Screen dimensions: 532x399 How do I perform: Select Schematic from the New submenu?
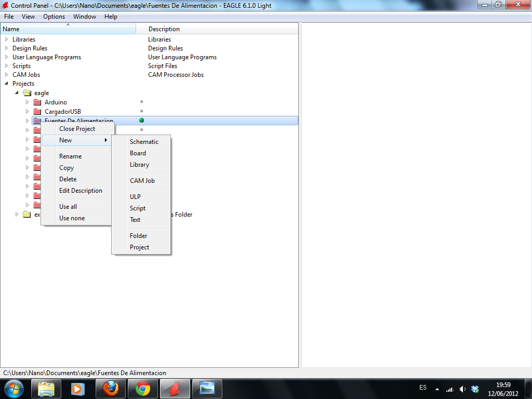point(144,142)
